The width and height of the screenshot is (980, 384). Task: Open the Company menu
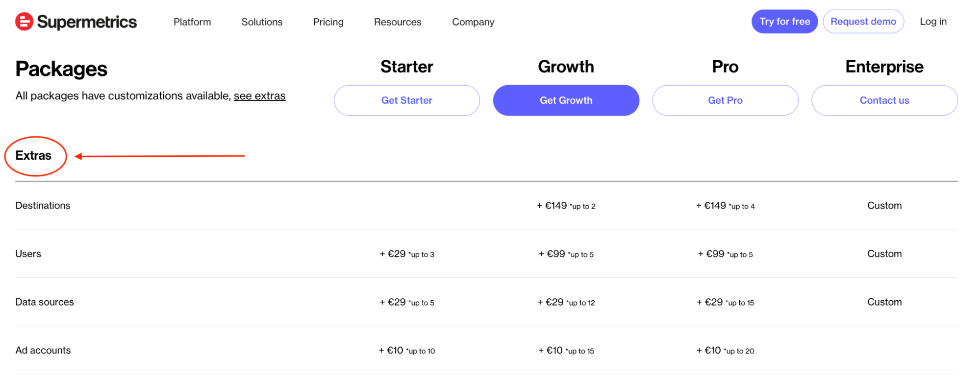pyautogui.click(x=473, y=22)
